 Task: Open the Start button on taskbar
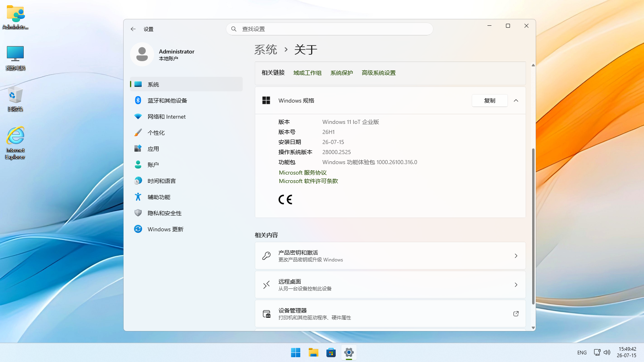click(x=295, y=353)
